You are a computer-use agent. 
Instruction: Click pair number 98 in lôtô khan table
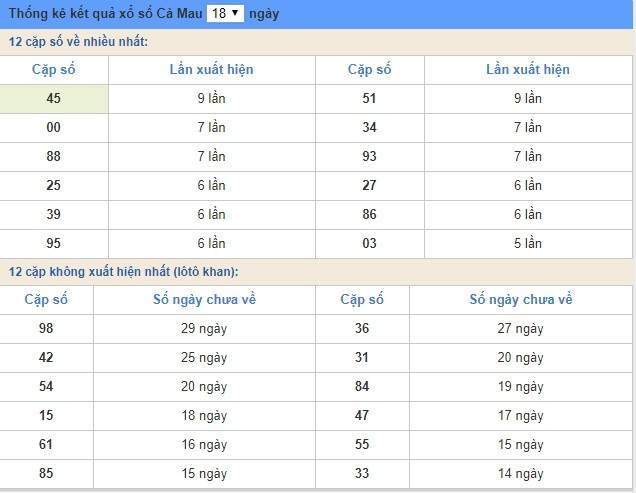click(x=46, y=328)
